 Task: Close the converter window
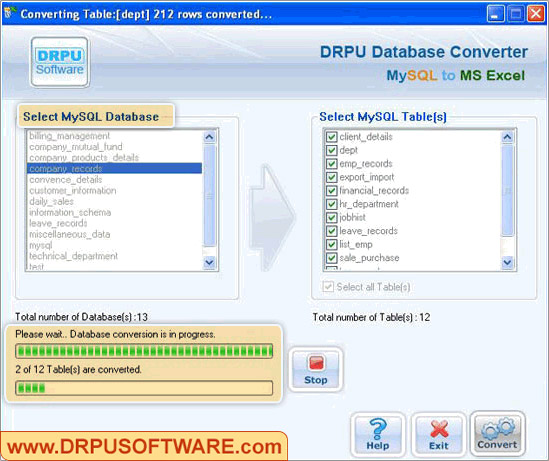(x=536, y=14)
